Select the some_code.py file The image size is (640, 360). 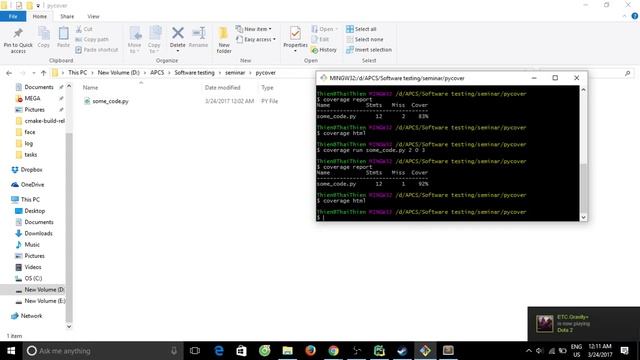(110, 101)
